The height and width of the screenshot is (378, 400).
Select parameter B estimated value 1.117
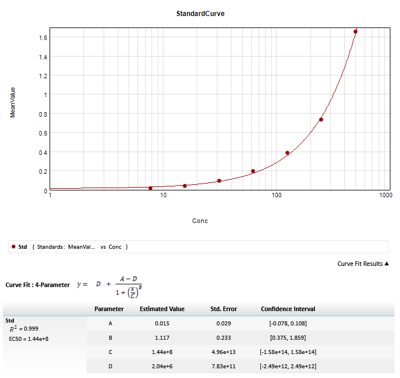[162, 338]
